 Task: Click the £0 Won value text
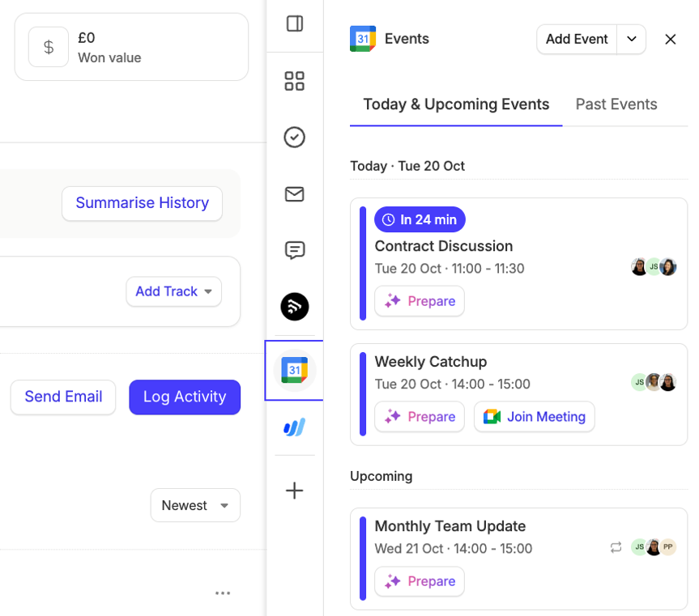[109, 47]
